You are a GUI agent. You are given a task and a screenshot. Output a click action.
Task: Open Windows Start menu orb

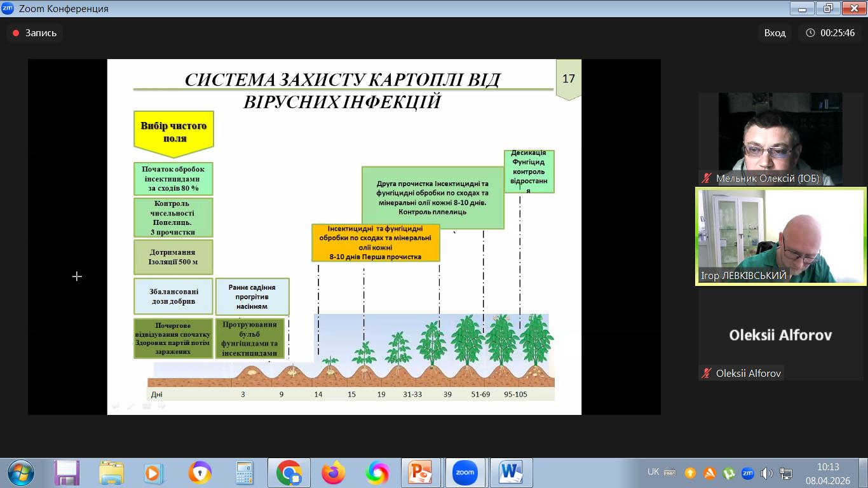20,473
